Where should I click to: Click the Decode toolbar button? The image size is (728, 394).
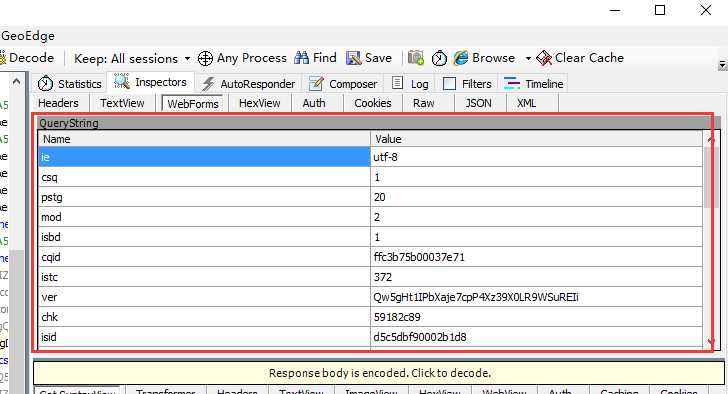pyautogui.click(x=27, y=58)
